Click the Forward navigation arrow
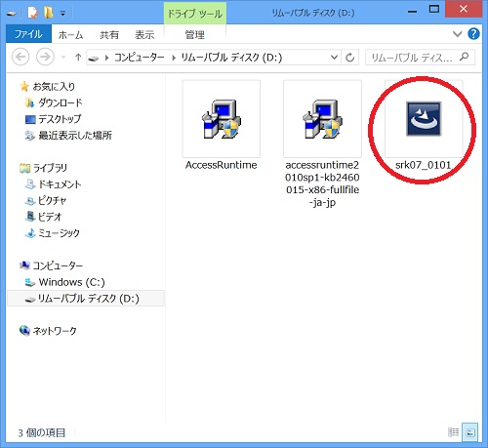 pos(45,57)
